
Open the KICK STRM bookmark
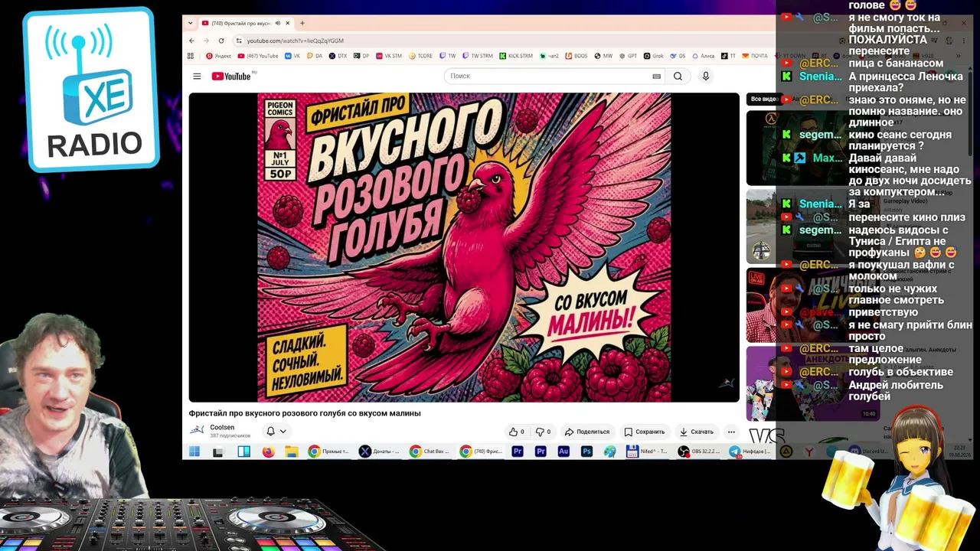[x=516, y=56]
